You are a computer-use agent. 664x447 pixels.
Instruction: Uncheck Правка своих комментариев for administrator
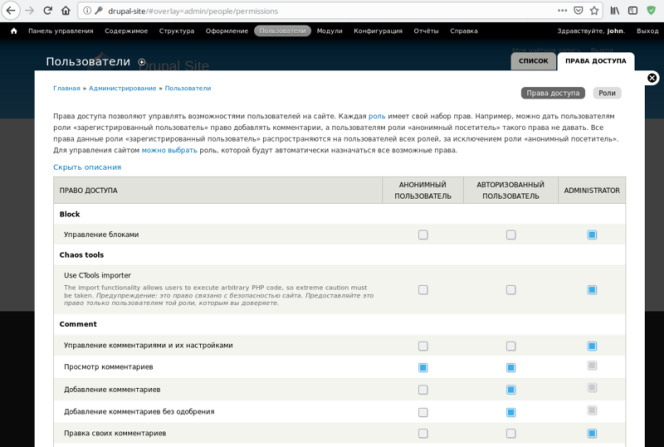pos(592,433)
